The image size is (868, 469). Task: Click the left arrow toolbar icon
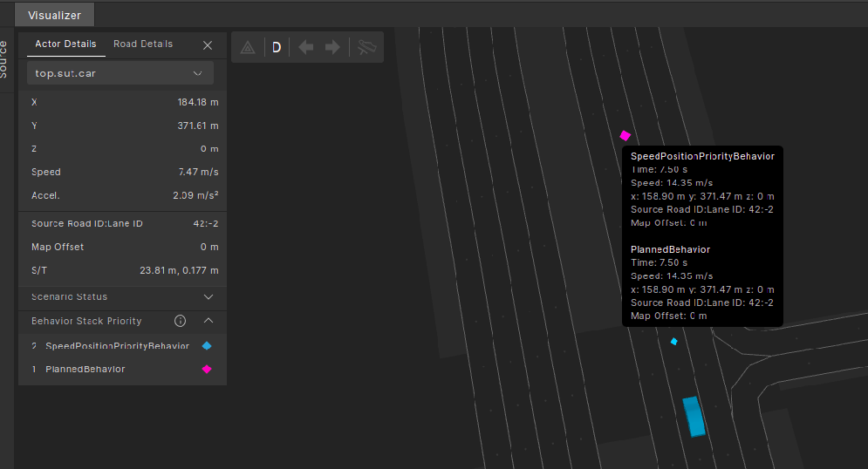click(305, 47)
